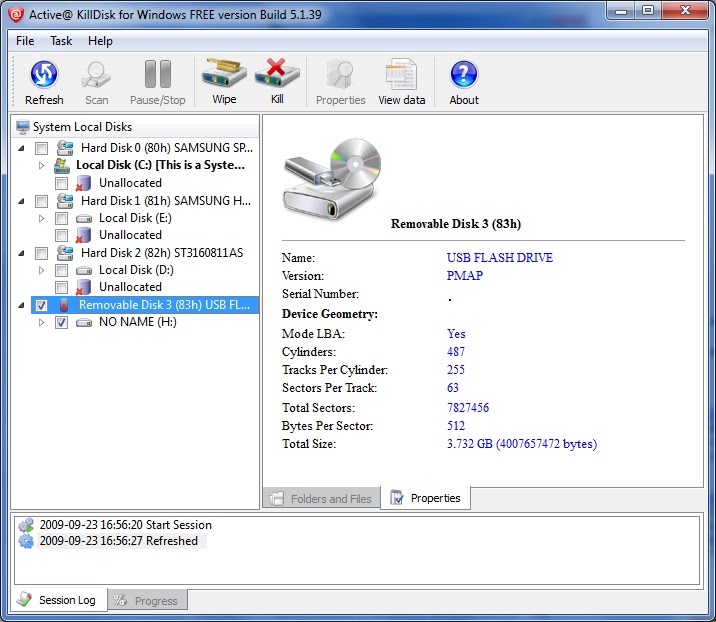The image size is (716, 622).
Task: Open the Task menu
Action: [61, 41]
